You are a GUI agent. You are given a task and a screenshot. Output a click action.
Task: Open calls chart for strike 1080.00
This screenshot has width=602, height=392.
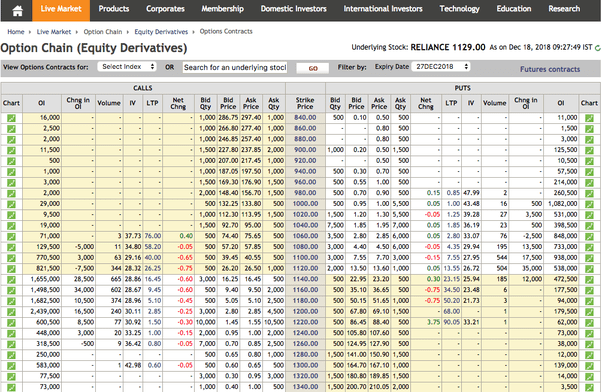11,247
